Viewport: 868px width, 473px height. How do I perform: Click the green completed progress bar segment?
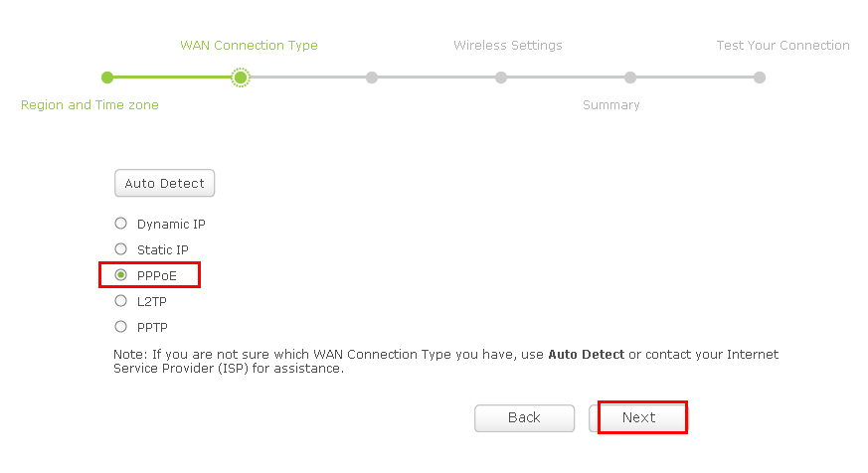173,78
